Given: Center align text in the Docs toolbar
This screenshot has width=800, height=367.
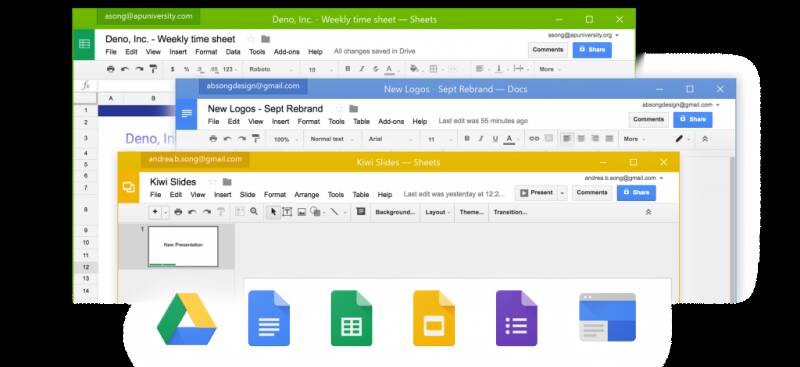Looking at the screenshot, I should point(581,138).
